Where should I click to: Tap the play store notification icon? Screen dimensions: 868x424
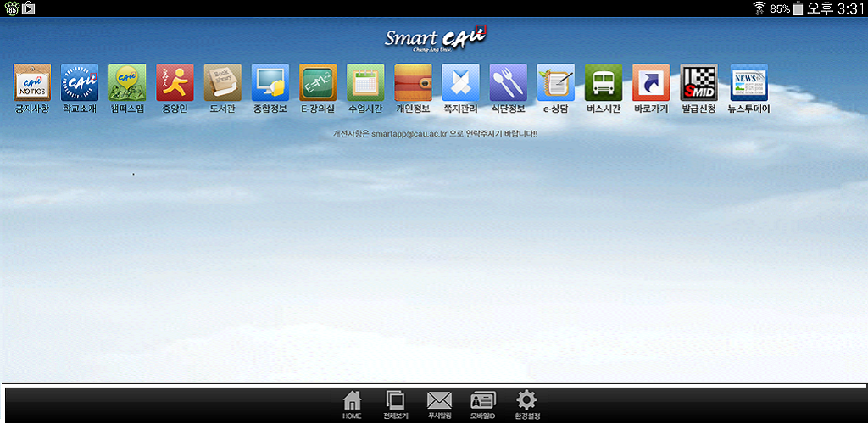[28, 8]
